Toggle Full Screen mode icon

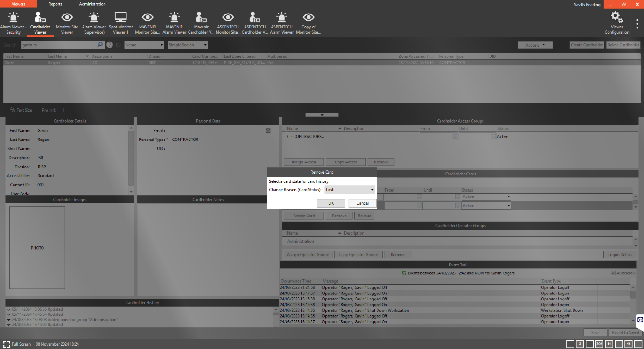[7, 344]
